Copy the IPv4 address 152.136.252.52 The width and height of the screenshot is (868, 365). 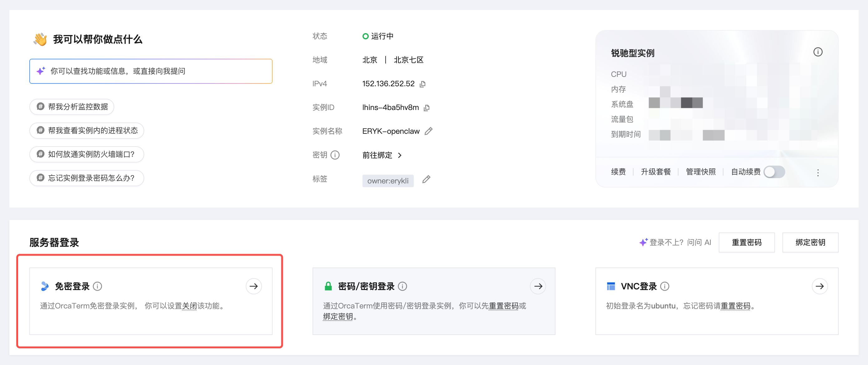[x=422, y=84]
